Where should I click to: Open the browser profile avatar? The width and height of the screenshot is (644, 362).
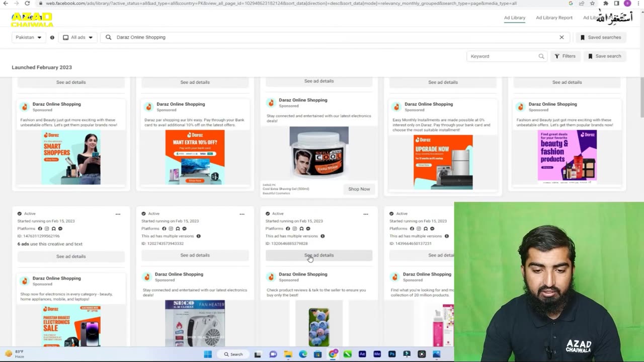tap(627, 3)
